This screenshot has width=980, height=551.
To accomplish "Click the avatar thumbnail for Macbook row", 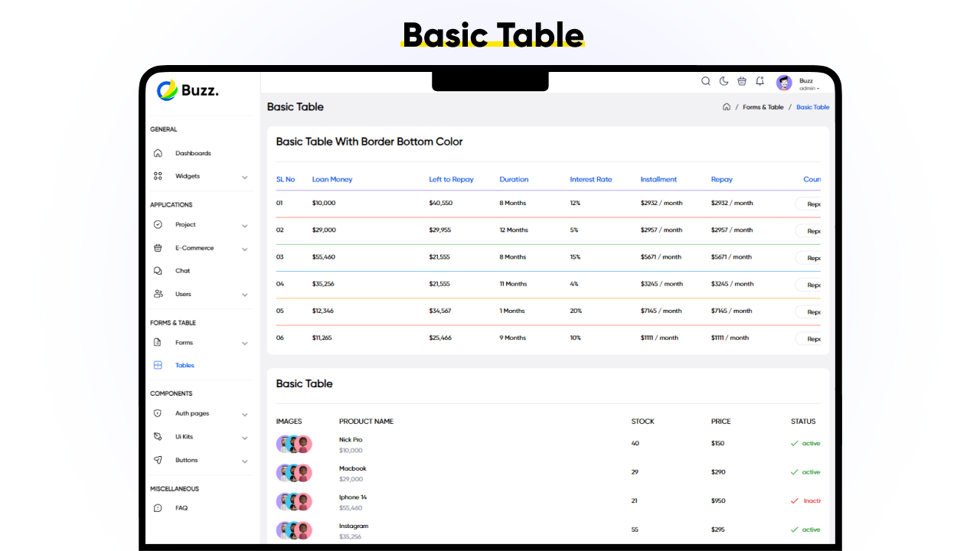I will click(x=294, y=472).
